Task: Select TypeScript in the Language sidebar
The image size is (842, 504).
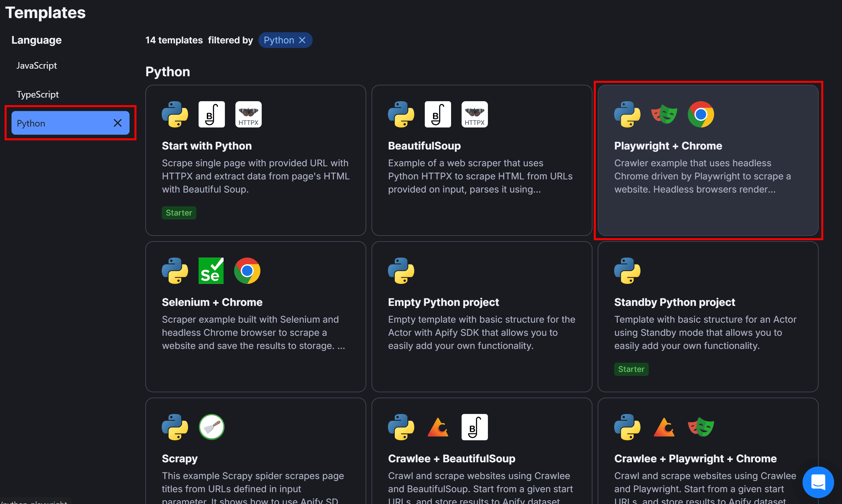Action: (x=38, y=94)
